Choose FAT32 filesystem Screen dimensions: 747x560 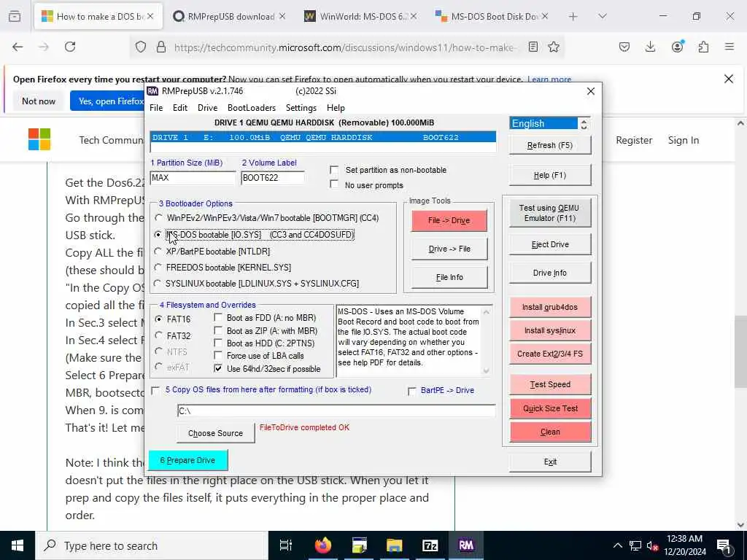point(158,335)
